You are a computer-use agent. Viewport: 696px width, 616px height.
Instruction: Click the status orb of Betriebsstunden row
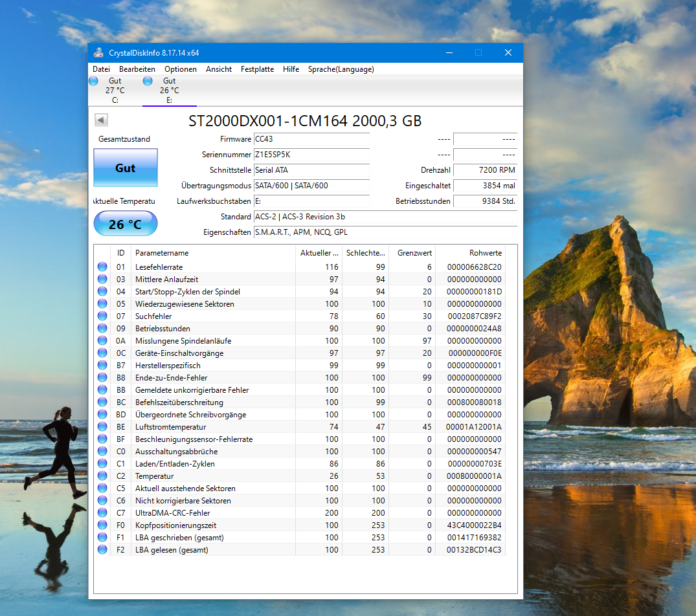click(x=102, y=328)
